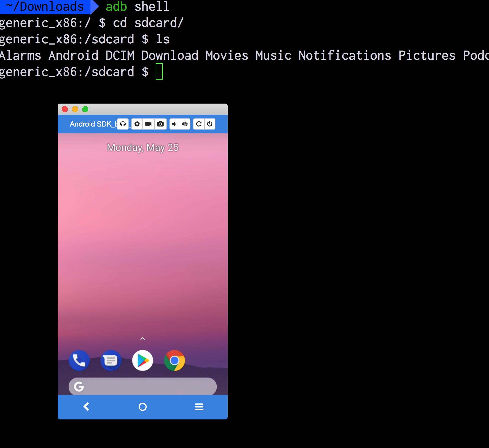The width and height of the screenshot is (489, 448).
Task: Close the emulator window with red button
Action: [65, 109]
